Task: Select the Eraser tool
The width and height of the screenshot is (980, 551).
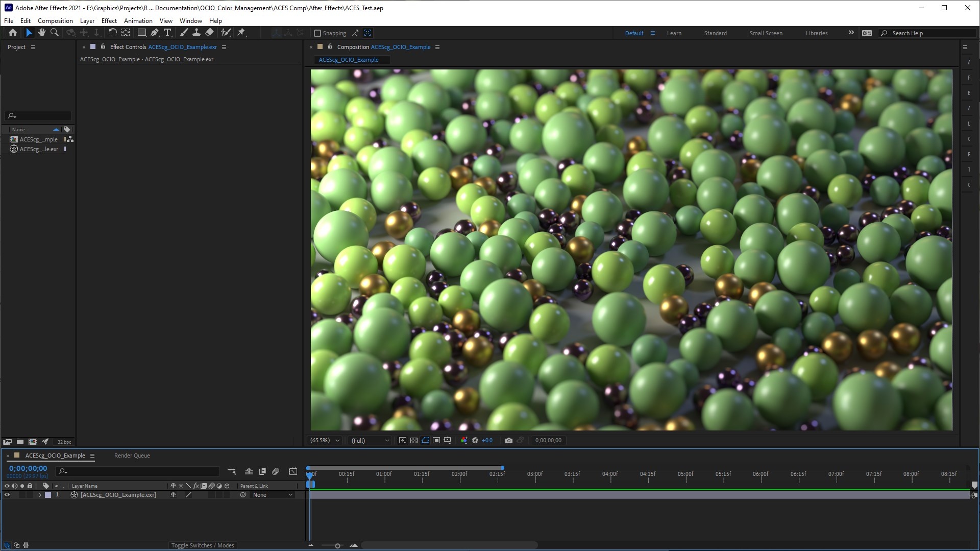Action: click(209, 33)
